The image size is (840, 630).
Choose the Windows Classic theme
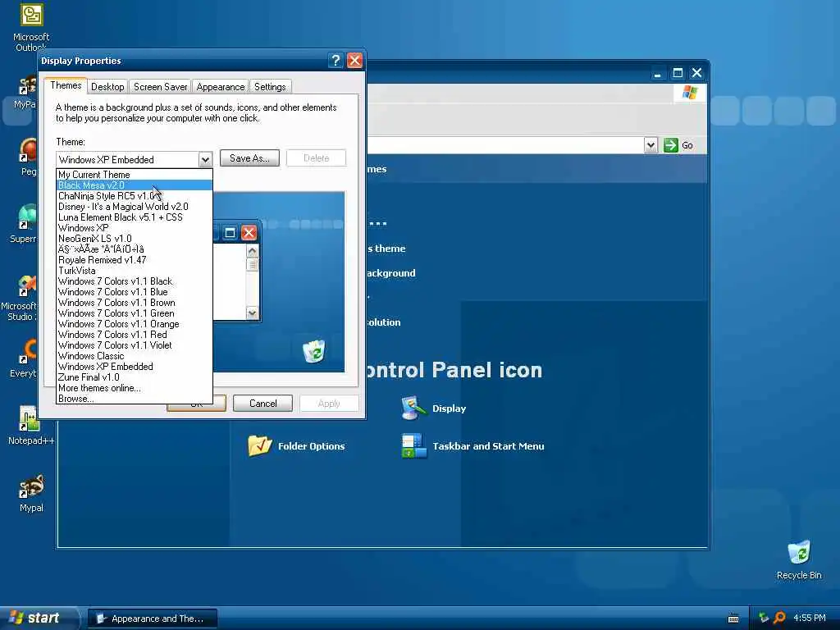(x=135, y=356)
